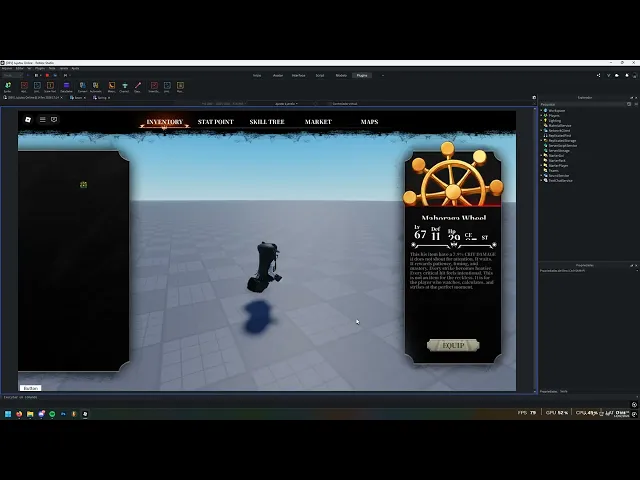640x480 pixels.
Task: Select StarterGui in Explorer
Action: click(x=556, y=156)
